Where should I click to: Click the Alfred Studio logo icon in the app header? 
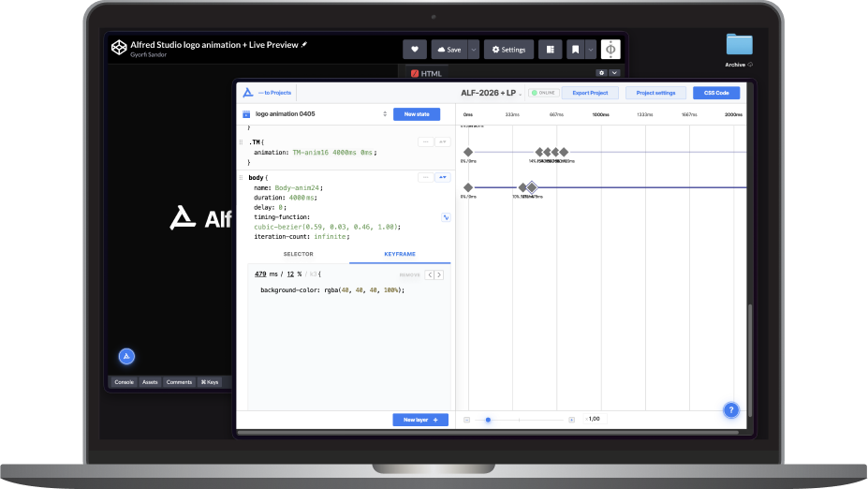click(248, 93)
